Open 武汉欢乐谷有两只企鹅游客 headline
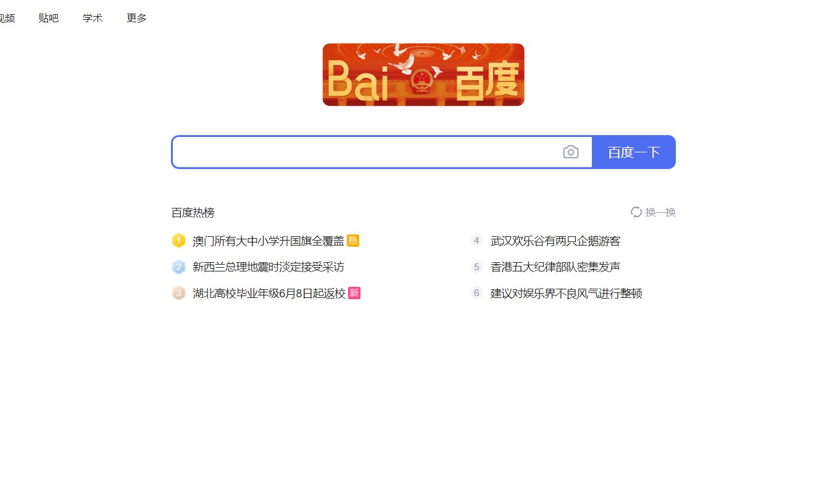This screenshot has height=504, width=840. 555,241
